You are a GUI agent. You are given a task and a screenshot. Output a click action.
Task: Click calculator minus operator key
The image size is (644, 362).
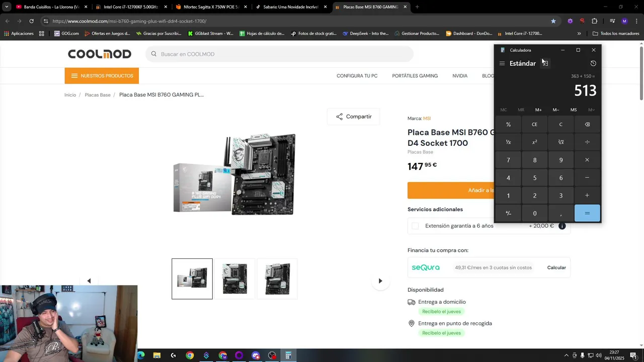point(587,177)
